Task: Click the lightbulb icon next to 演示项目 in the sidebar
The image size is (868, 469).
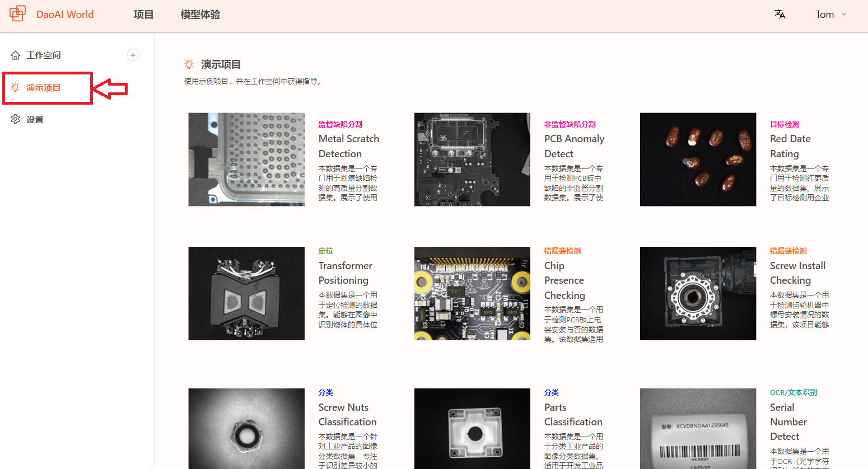Action: click(16, 87)
